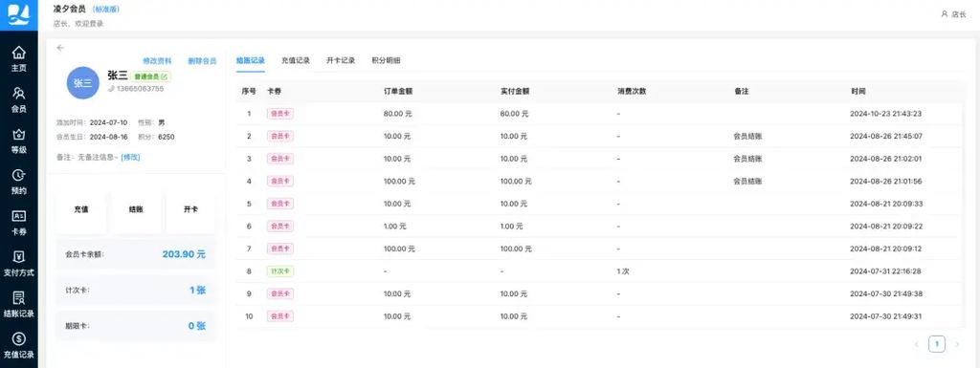The width and height of the screenshot is (980, 368).
Task: Click the 张三 round avatar
Action: point(83,83)
